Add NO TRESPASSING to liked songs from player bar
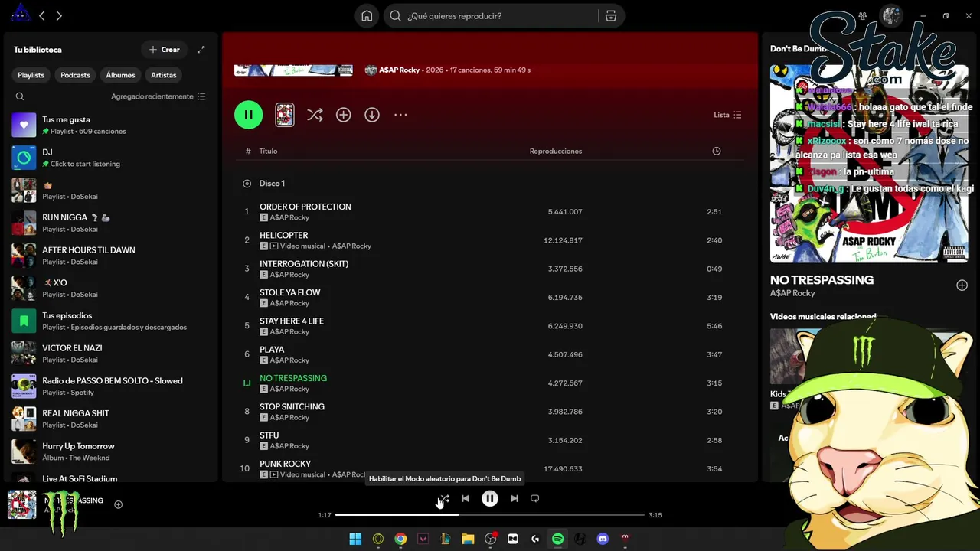This screenshot has width=980, height=551. tap(118, 504)
